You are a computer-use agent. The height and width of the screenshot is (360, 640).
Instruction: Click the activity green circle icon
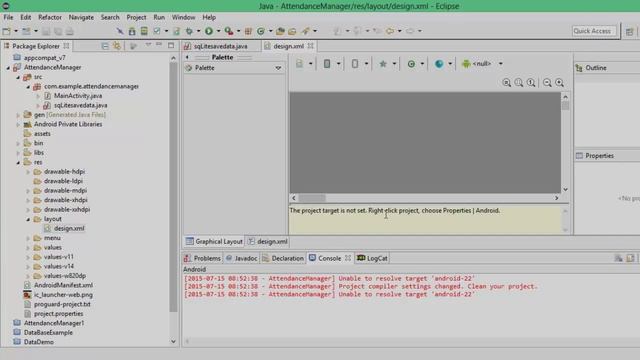(x=411, y=64)
